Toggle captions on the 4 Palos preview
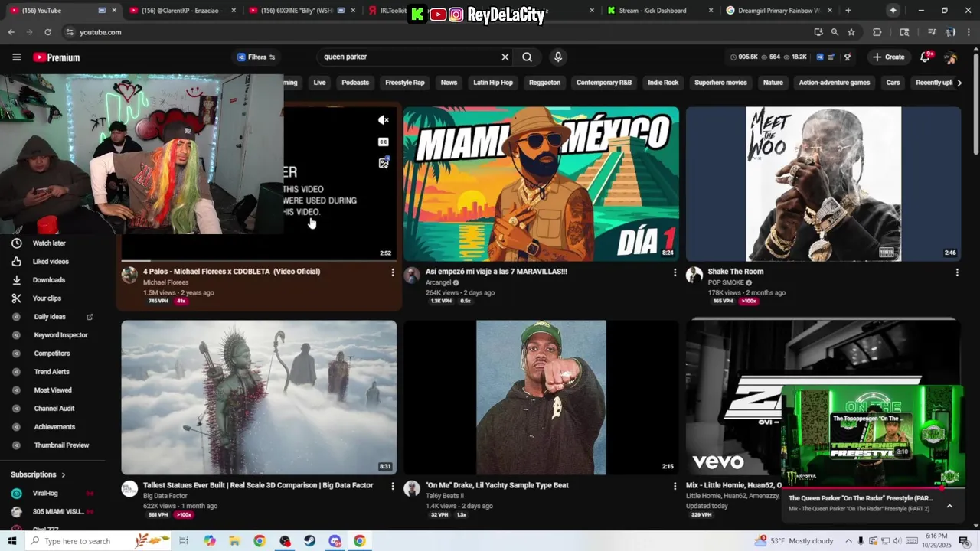Screen dimensions: 980x551 [384, 142]
